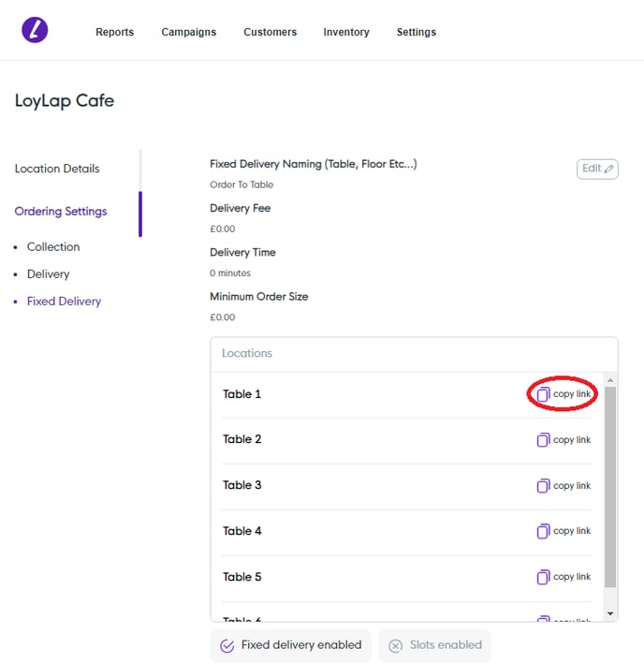Click the X circle icon on Slots enabled
The height and width of the screenshot is (664, 644).
[396, 646]
